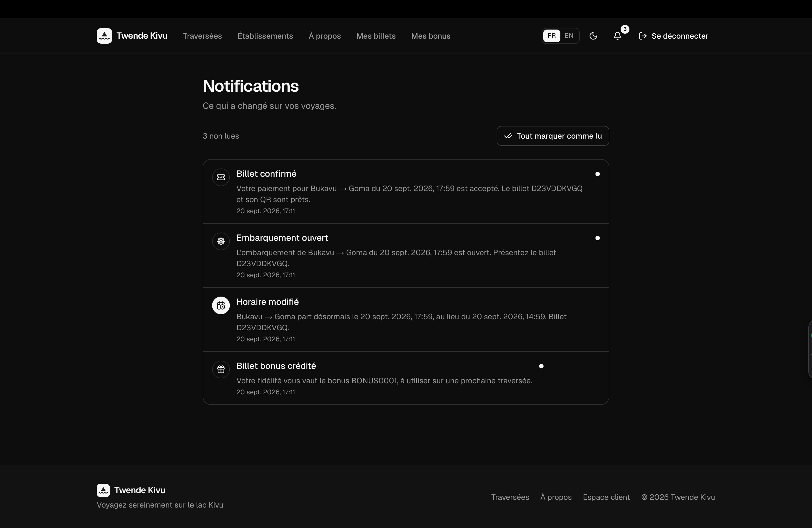Switch language to FR

click(552, 36)
